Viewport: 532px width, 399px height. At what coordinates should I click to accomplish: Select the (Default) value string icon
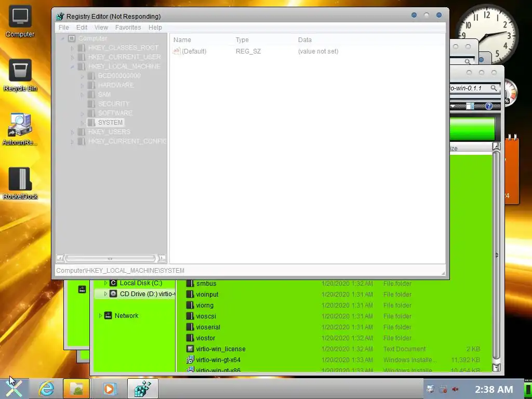point(177,51)
